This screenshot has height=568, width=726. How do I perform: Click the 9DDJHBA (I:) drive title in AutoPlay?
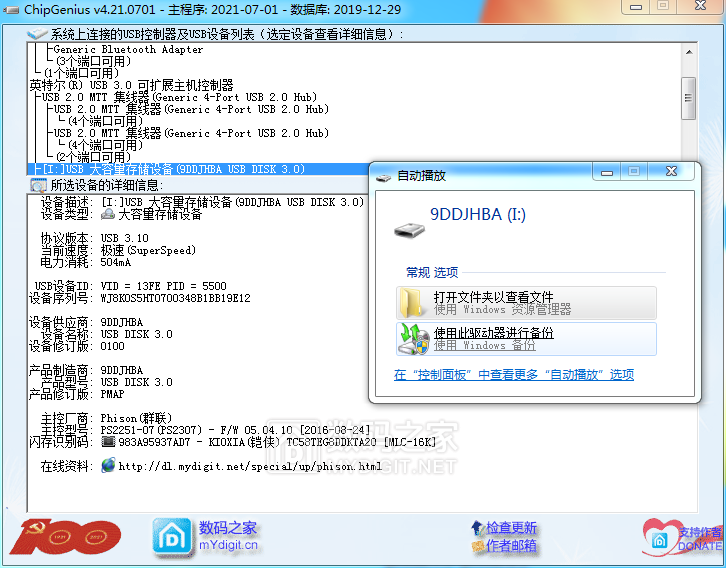(x=478, y=214)
